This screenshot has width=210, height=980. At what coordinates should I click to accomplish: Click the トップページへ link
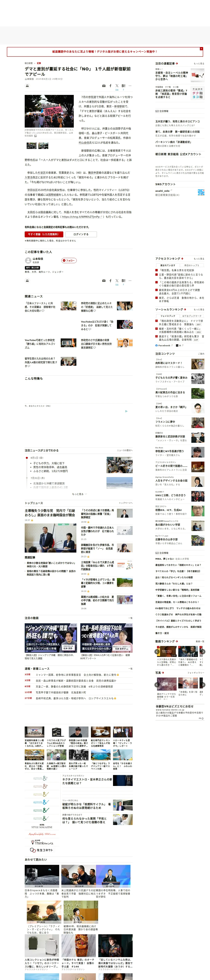pos(126,503)
